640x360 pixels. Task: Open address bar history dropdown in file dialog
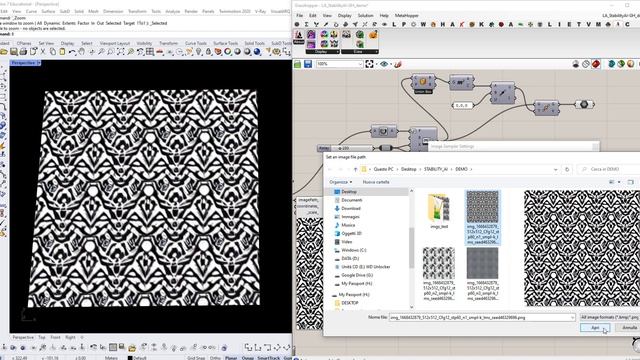click(x=556, y=169)
